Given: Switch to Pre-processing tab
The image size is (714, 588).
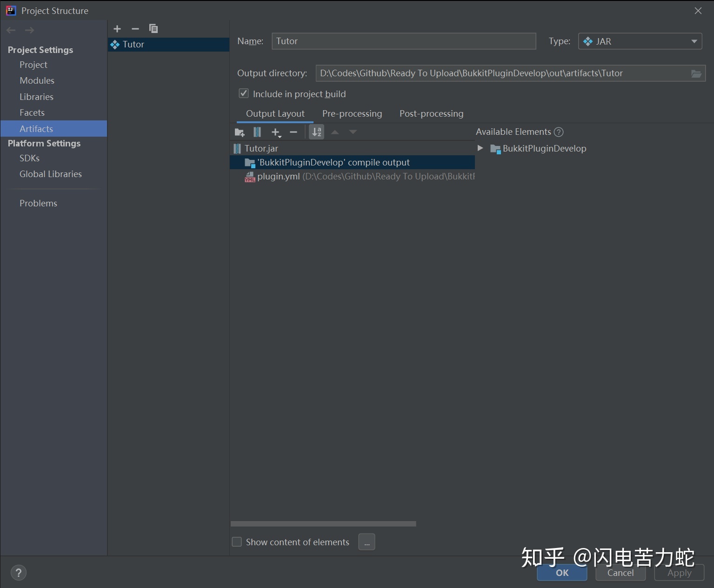Looking at the screenshot, I should (x=352, y=114).
